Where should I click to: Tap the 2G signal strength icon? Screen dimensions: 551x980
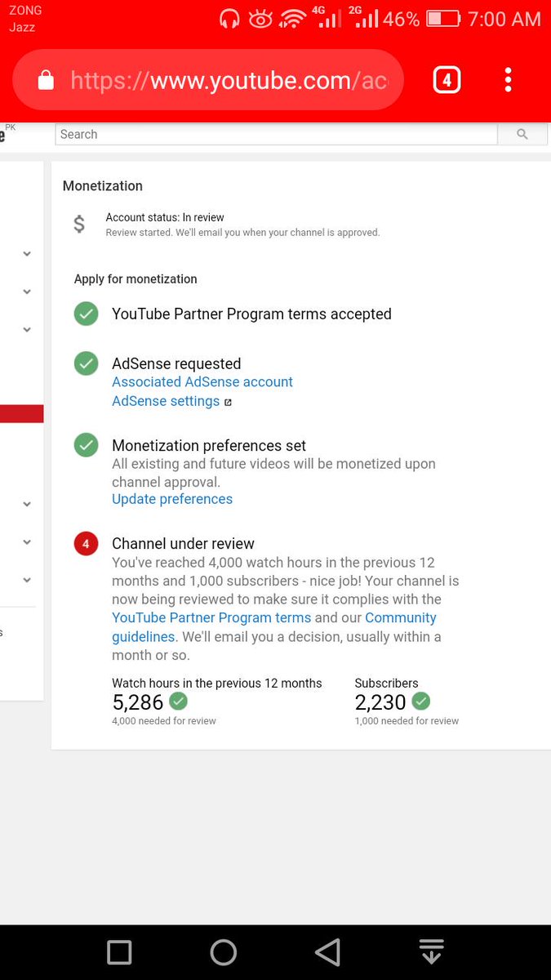pos(363,17)
